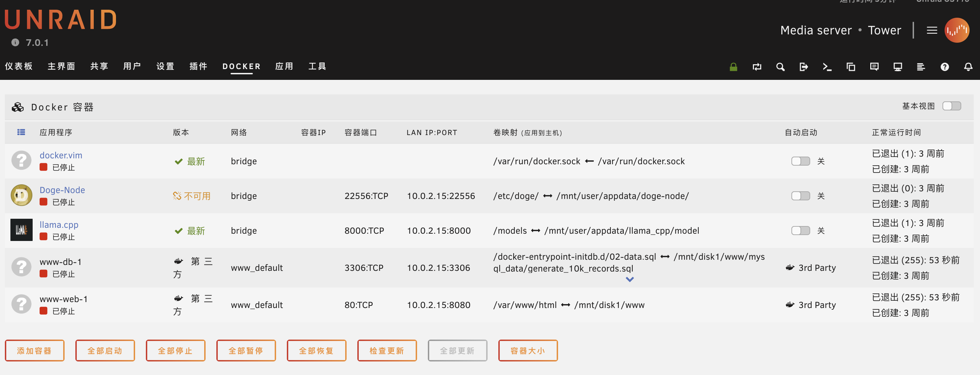Click the Docker containers cubes icon
Screen dimensions: 980x375
pyautogui.click(x=18, y=107)
